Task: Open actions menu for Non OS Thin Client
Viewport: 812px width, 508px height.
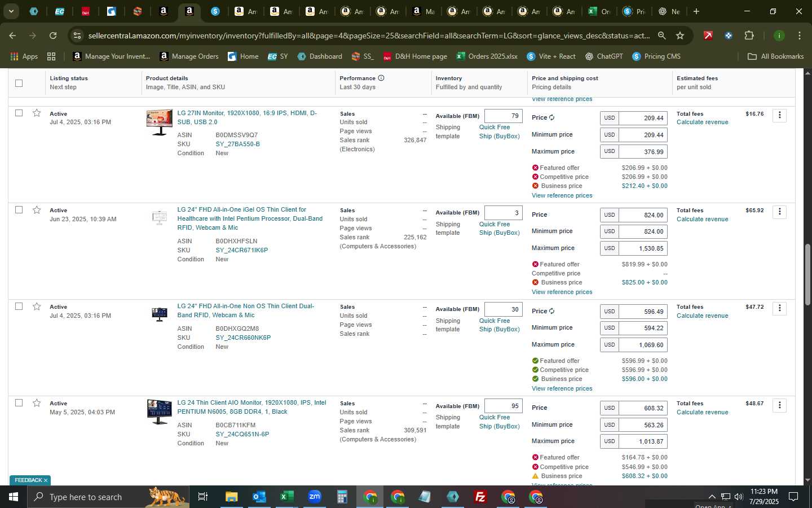Action: [779, 308]
